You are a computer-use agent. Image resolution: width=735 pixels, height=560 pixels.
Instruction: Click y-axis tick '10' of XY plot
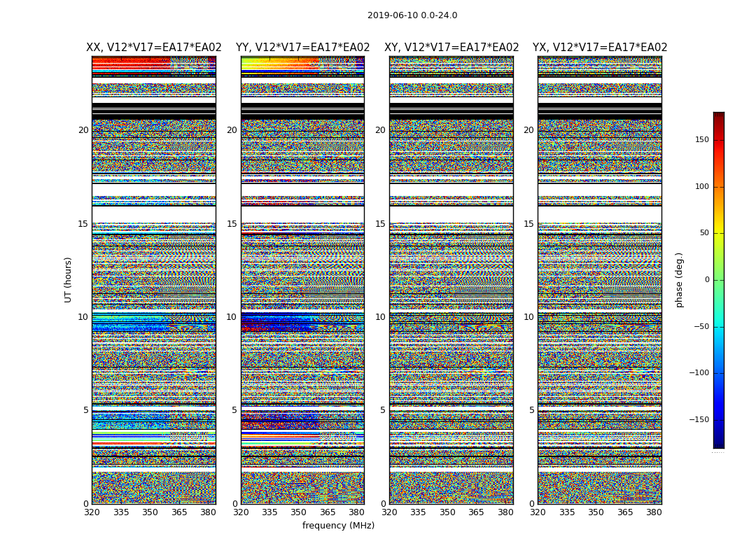point(381,317)
